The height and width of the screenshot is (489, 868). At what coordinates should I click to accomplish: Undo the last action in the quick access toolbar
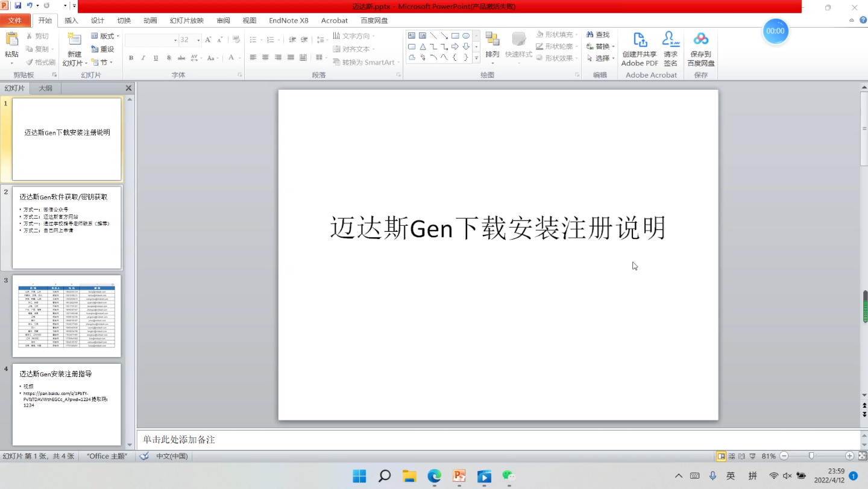pos(30,5)
